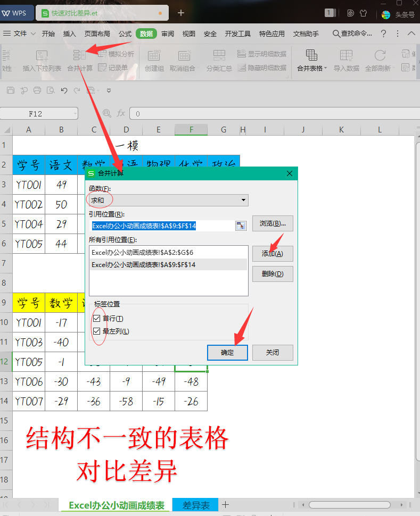The image size is (420, 516).
Task: Open the 函数 求和 dropdown
Action: coord(243,200)
